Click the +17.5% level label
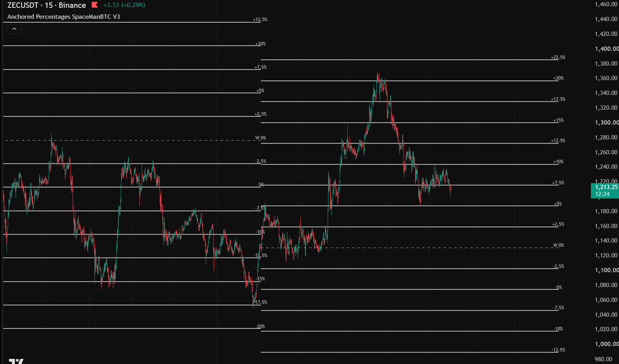 (x=558, y=99)
